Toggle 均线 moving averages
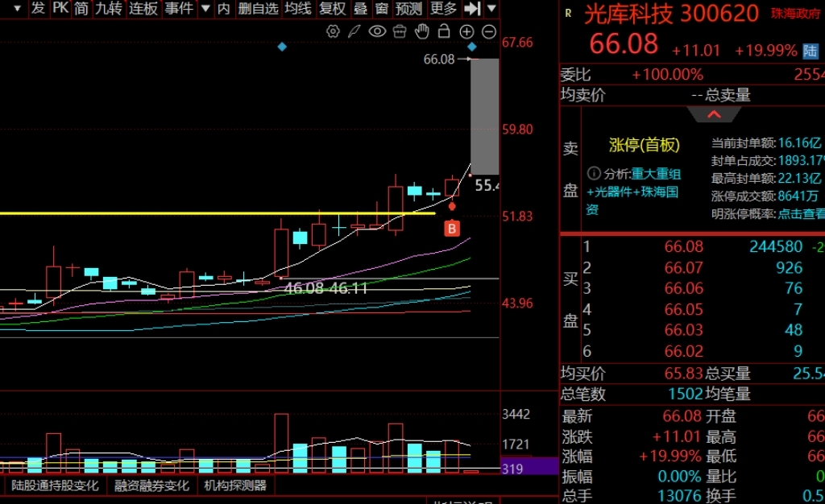825x504 pixels. (298, 8)
